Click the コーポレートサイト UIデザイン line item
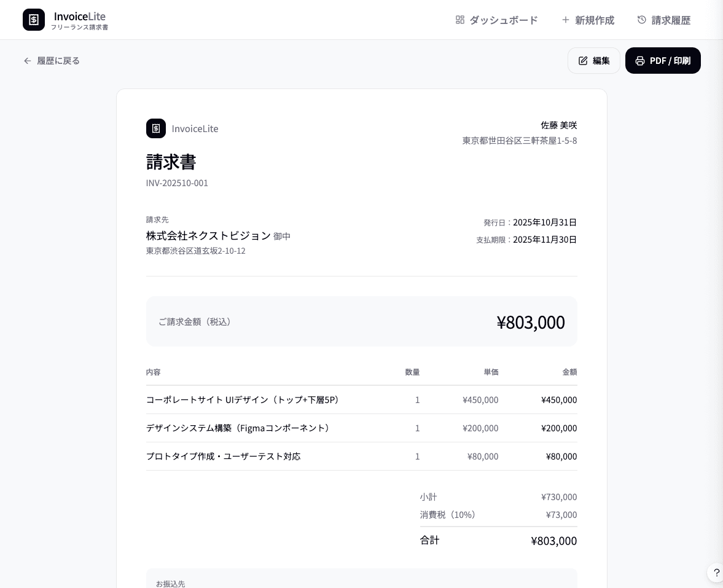Image resolution: width=723 pixels, height=588 pixels. (x=243, y=400)
